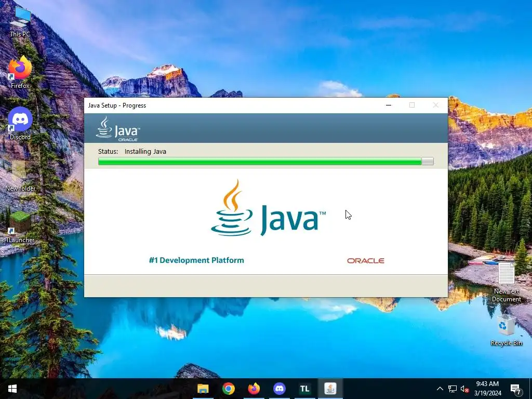Switch to Firefox in taskbar
The height and width of the screenshot is (399, 532).
pyautogui.click(x=254, y=389)
